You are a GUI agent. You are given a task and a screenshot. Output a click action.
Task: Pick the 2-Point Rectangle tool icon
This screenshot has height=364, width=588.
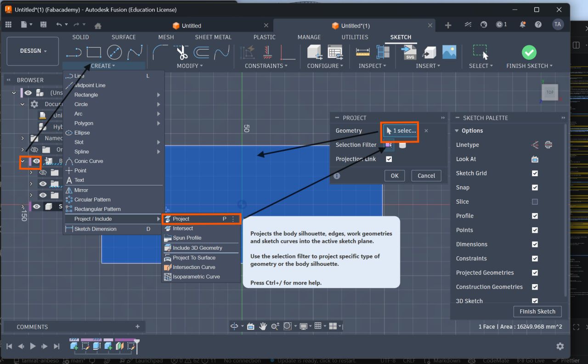[94, 52]
